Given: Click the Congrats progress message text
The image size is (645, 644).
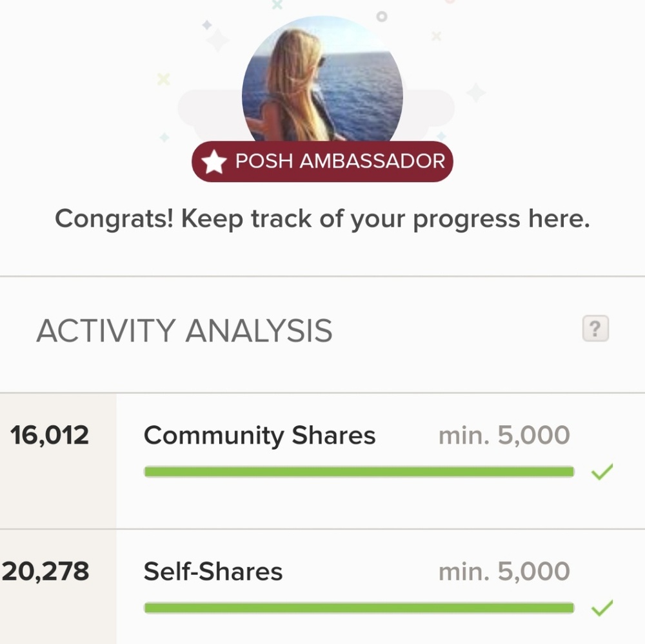Looking at the screenshot, I should click(x=322, y=219).
